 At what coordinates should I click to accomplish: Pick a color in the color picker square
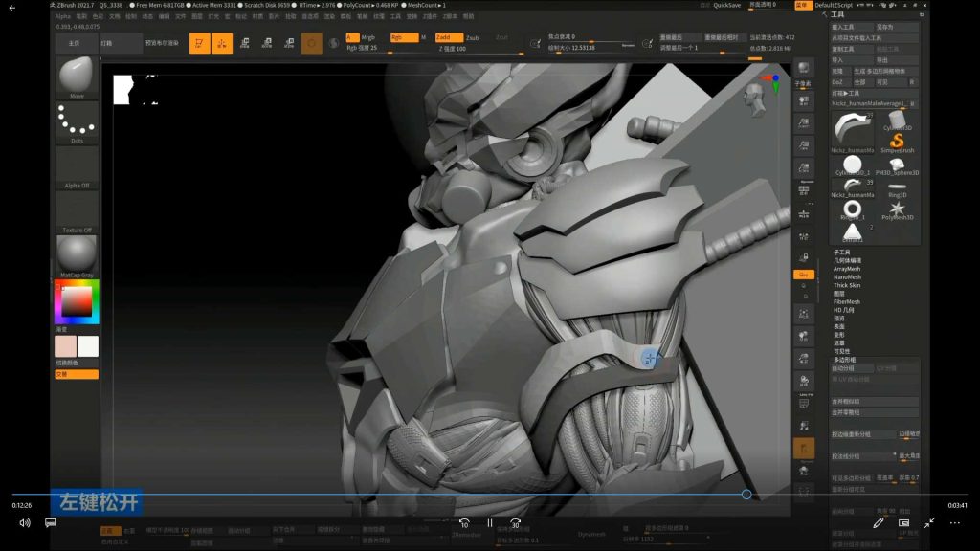[x=77, y=303]
